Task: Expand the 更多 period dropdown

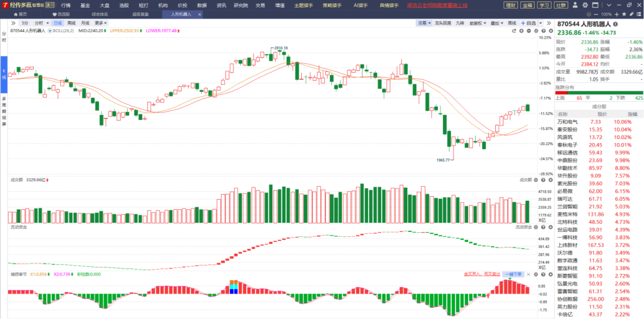Action: (101, 23)
